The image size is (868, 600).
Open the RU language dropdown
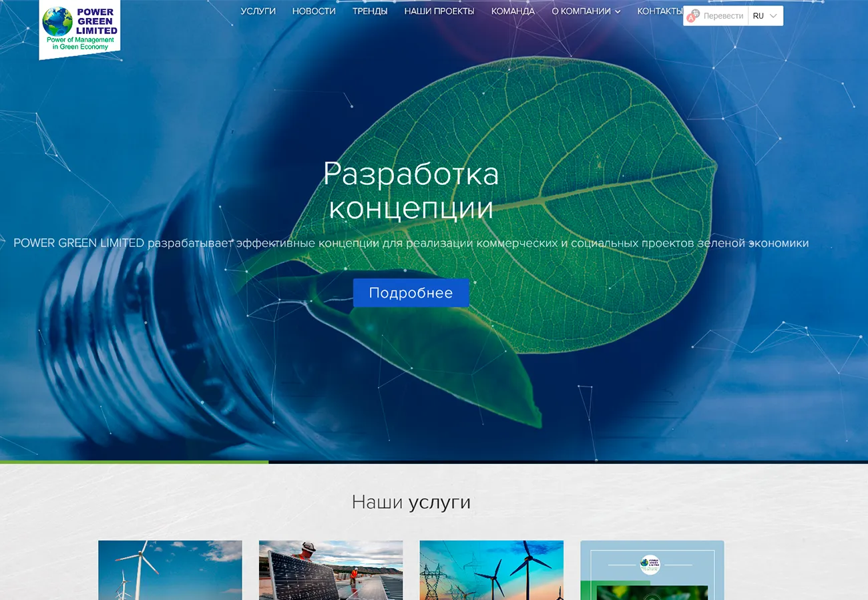(765, 16)
